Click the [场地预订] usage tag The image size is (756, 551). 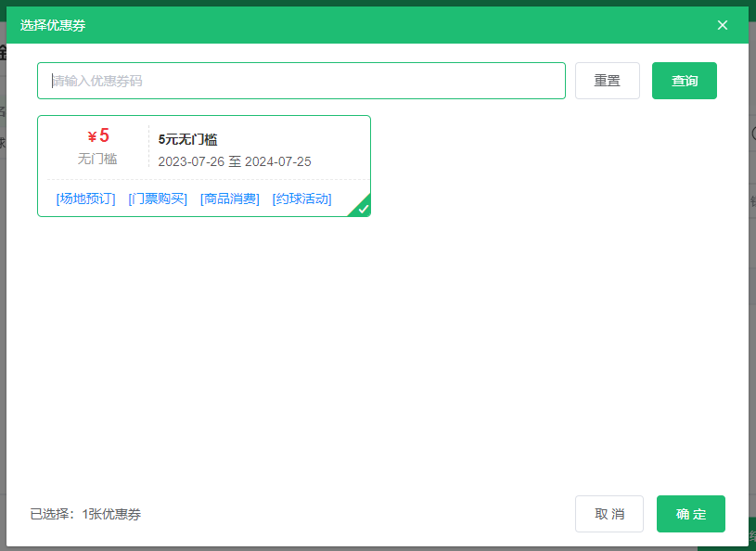click(85, 199)
